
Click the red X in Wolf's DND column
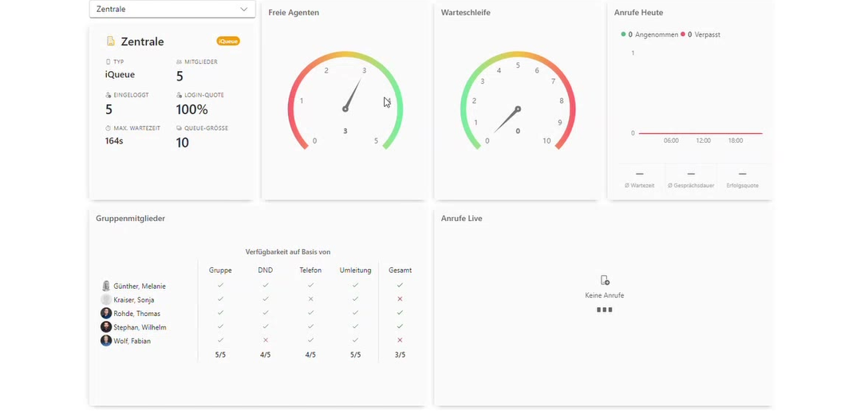[266, 340]
